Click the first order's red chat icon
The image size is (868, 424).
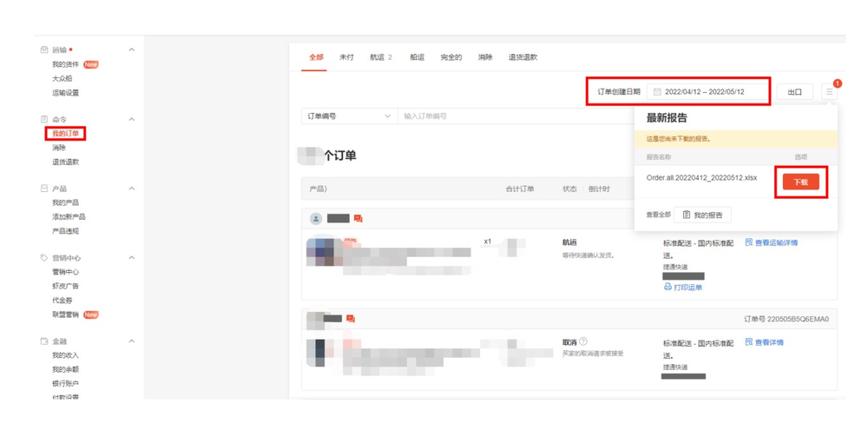pyautogui.click(x=358, y=219)
